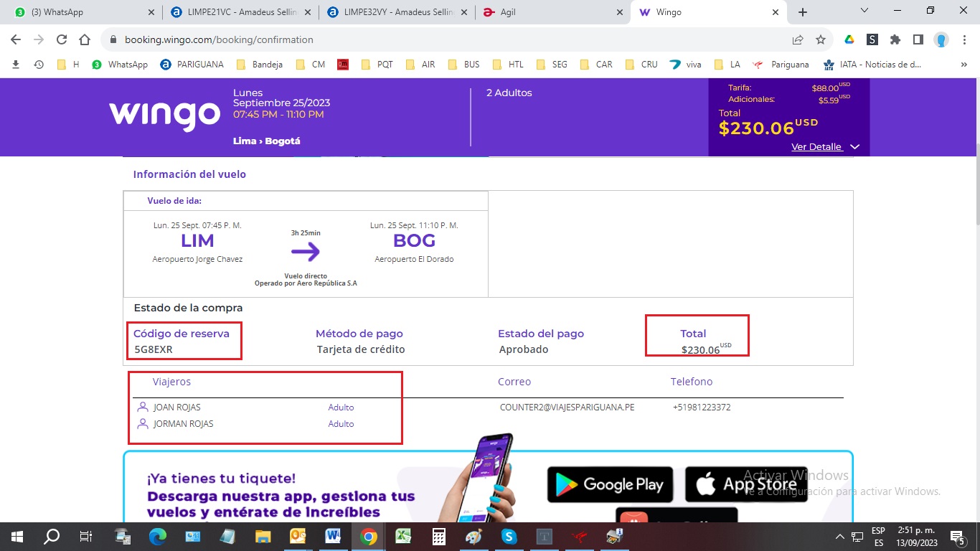Open the IATA Noticias bookmark

tap(872, 65)
